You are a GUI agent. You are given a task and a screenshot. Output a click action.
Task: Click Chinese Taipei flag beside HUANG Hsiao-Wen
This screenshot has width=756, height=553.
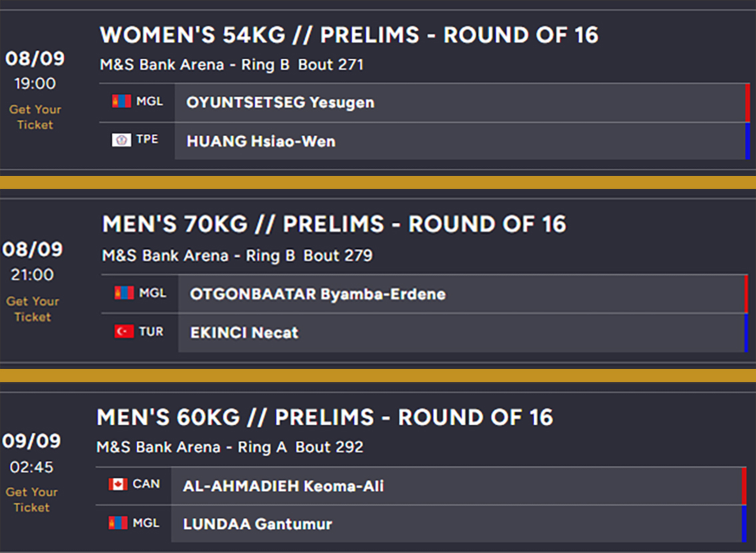(121, 139)
